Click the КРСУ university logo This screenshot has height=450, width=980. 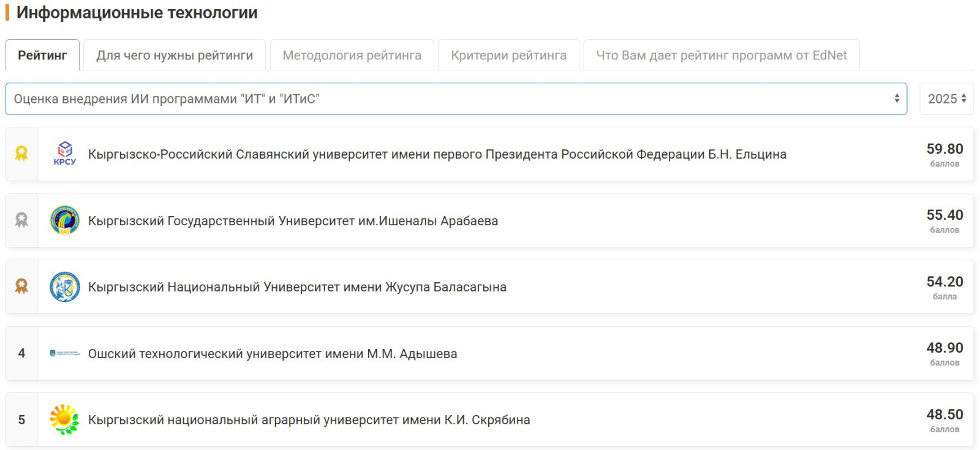[65, 154]
